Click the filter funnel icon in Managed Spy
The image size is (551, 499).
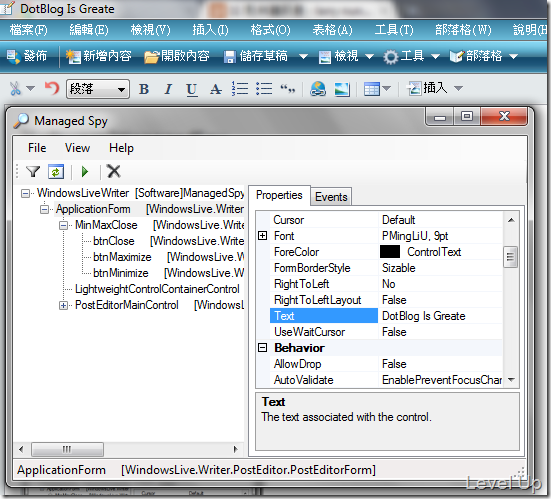point(33,172)
